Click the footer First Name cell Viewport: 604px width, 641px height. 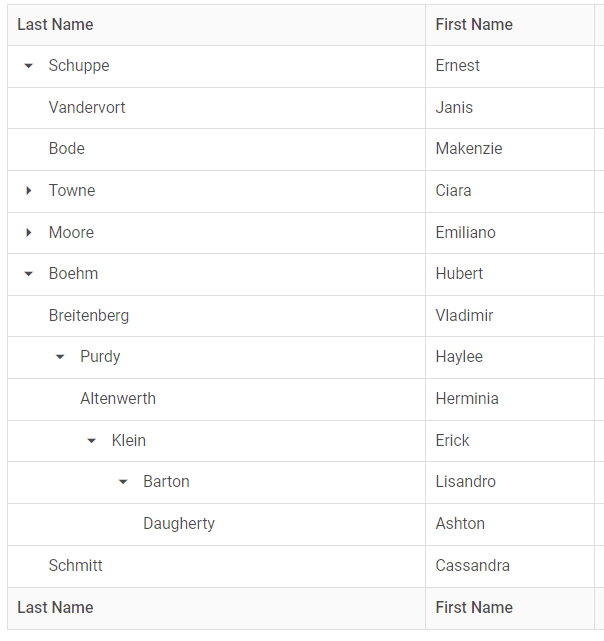click(474, 607)
